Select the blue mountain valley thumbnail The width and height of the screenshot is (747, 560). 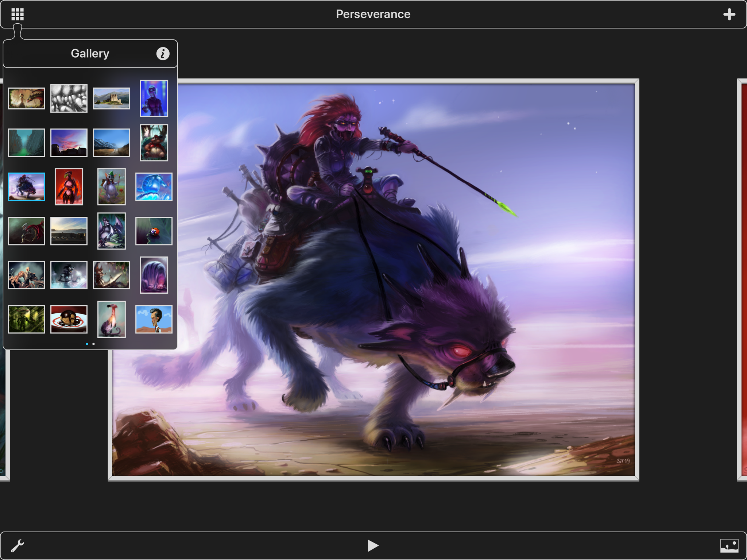click(x=112, y=143)
